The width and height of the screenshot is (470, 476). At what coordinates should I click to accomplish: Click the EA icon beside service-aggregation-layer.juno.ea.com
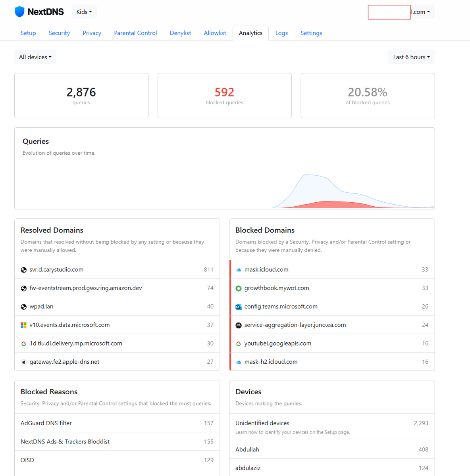point(239,325)
